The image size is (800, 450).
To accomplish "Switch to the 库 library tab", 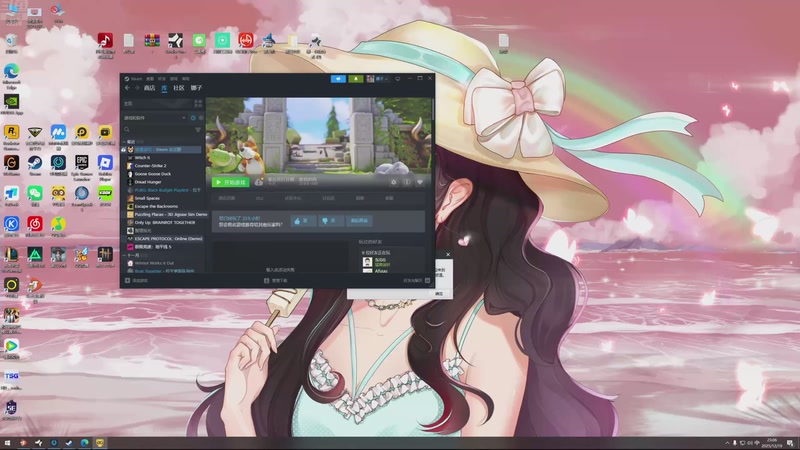I will pos(164,88).
